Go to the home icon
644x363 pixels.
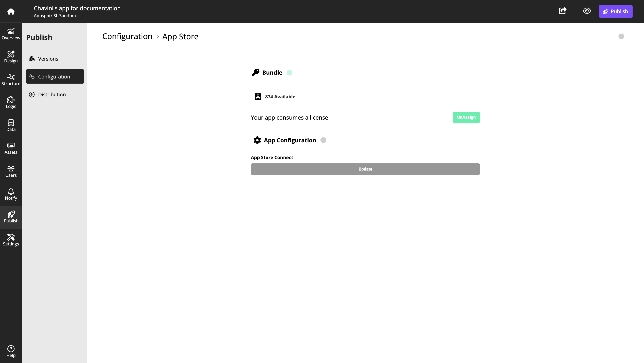click(11, 11)
